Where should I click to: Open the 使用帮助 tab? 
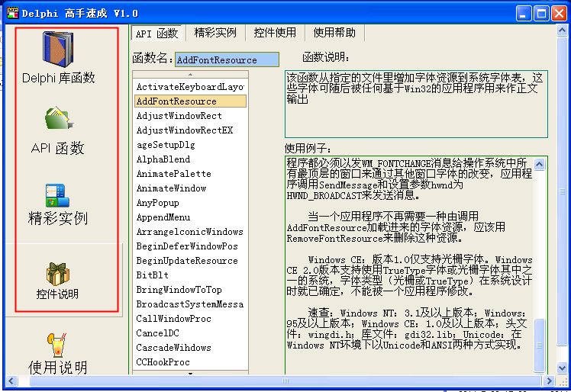point(334,33)
